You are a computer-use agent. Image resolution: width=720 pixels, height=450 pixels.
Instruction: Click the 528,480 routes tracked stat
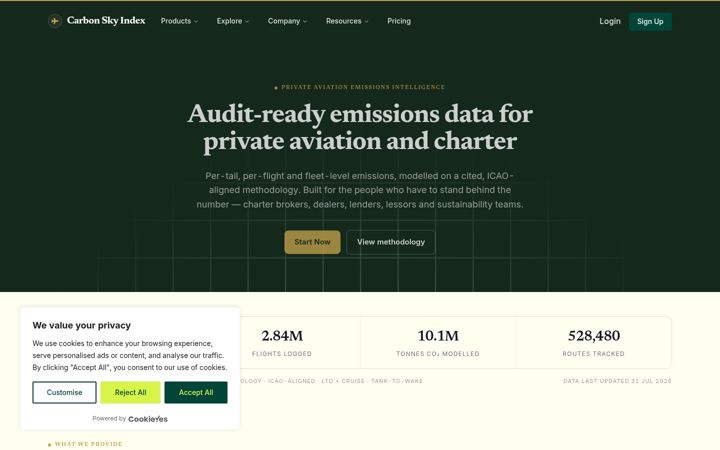(x=594, y=343)
